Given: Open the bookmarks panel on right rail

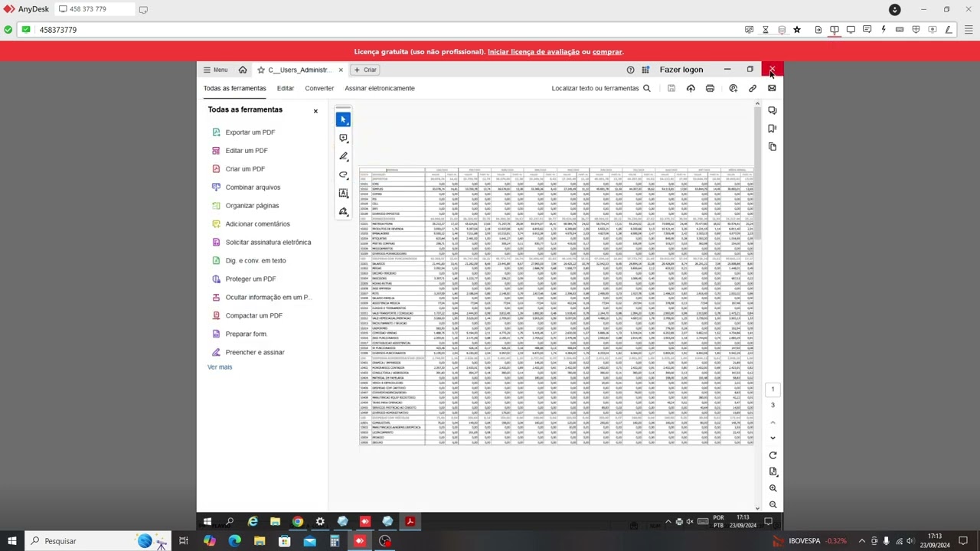Looking at the screenshot, I should [773, 129].
